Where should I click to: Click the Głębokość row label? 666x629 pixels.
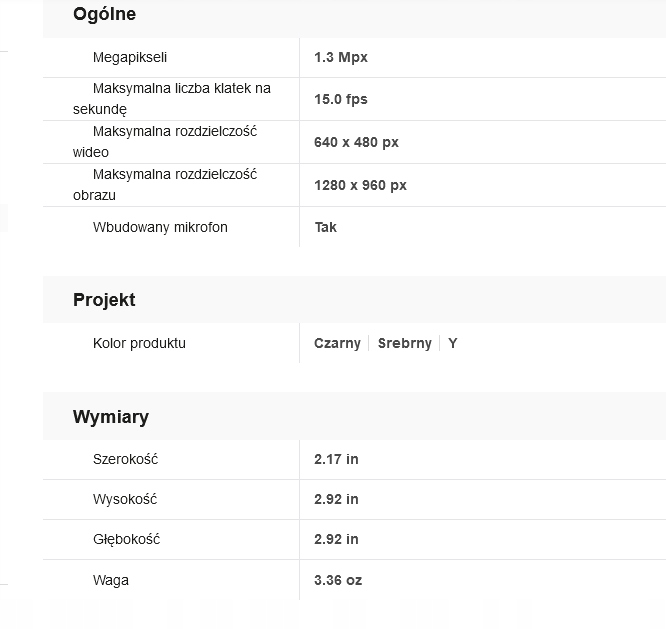[x=126, y=539]
